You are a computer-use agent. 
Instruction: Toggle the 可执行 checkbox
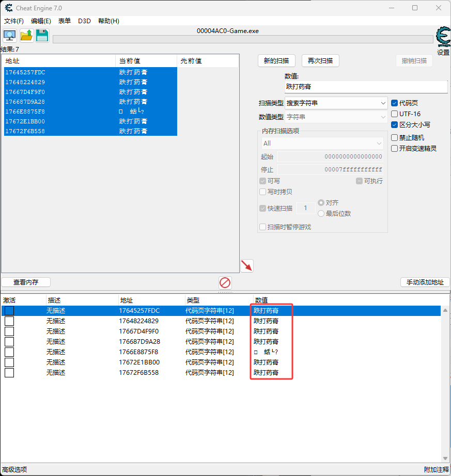coord(359,181)
